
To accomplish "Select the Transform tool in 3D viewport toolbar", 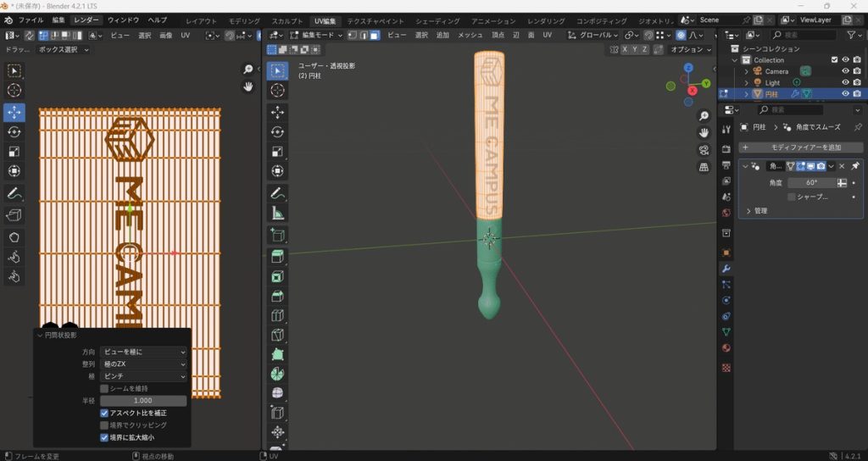I will 277,171.
